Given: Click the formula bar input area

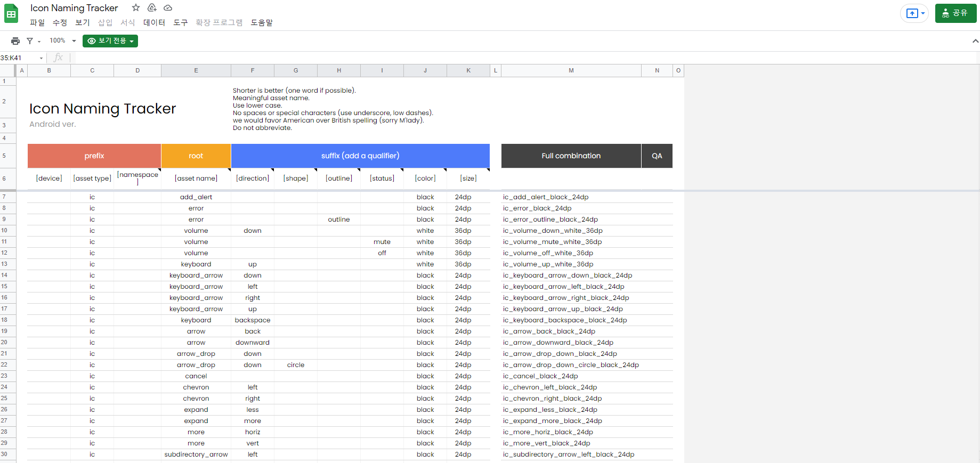Looking at the screenshot, I should 525,58.
